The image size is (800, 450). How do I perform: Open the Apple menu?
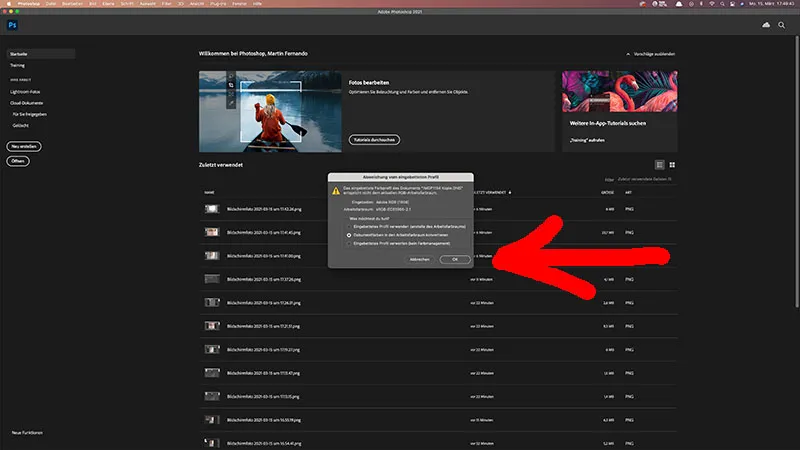(9, 4)
